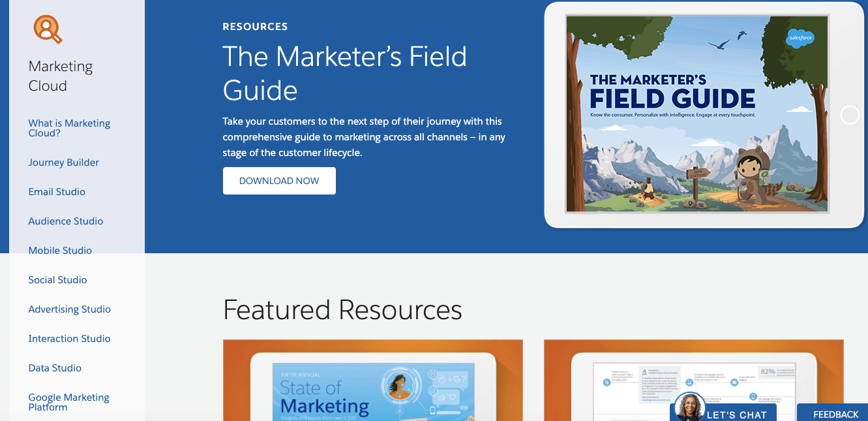Click the Marketer's Field Guide tablet image

704,115
